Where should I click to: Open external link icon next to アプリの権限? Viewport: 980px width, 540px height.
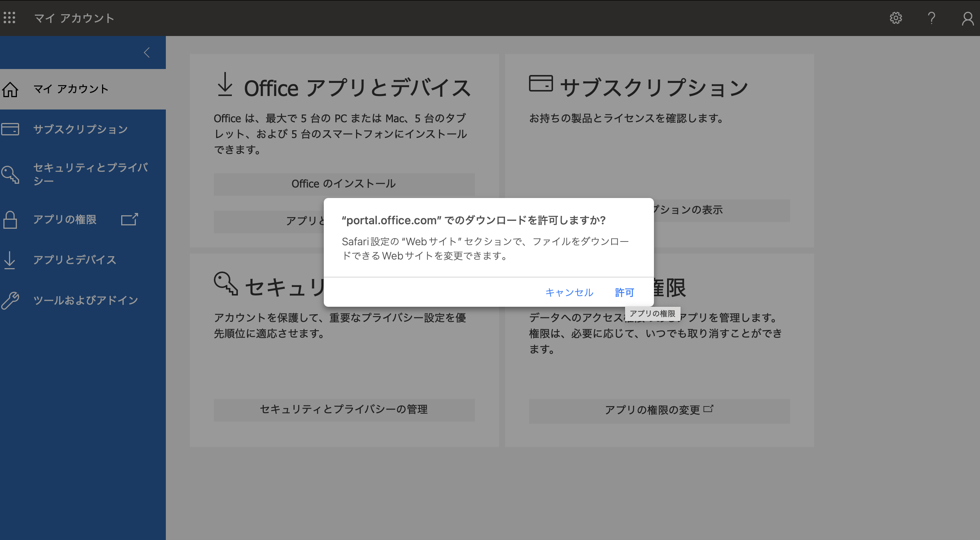pyautogui.click(x=129, y=219)
